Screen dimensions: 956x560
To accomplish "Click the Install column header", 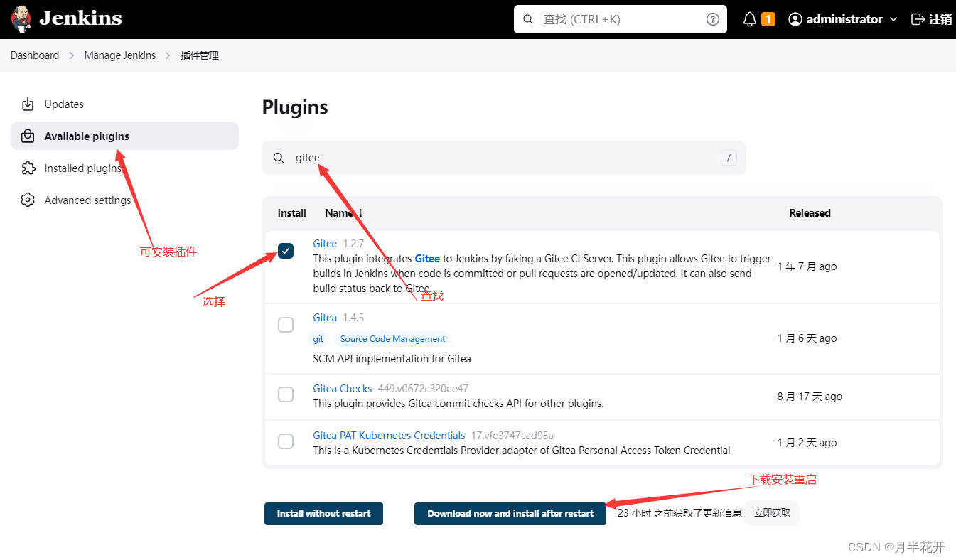I will click(x=291, y=213).
